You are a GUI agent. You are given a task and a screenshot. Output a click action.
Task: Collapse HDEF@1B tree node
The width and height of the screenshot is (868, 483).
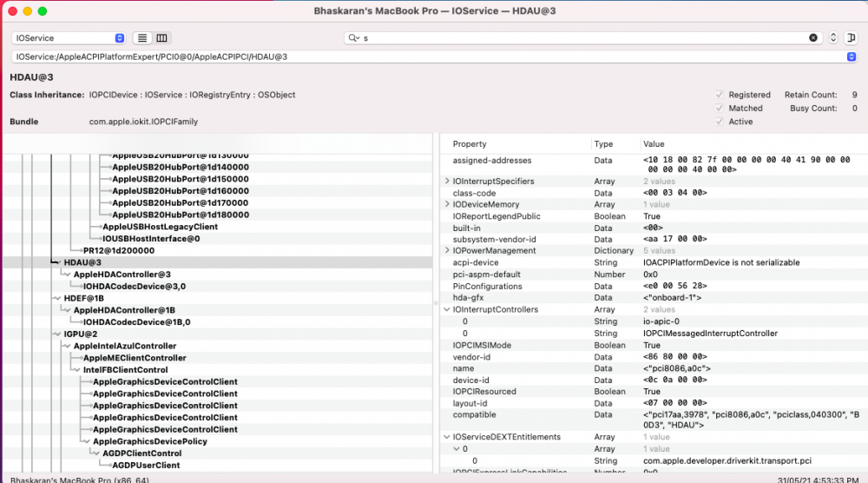pyautogui.click(x=57, y=298)
